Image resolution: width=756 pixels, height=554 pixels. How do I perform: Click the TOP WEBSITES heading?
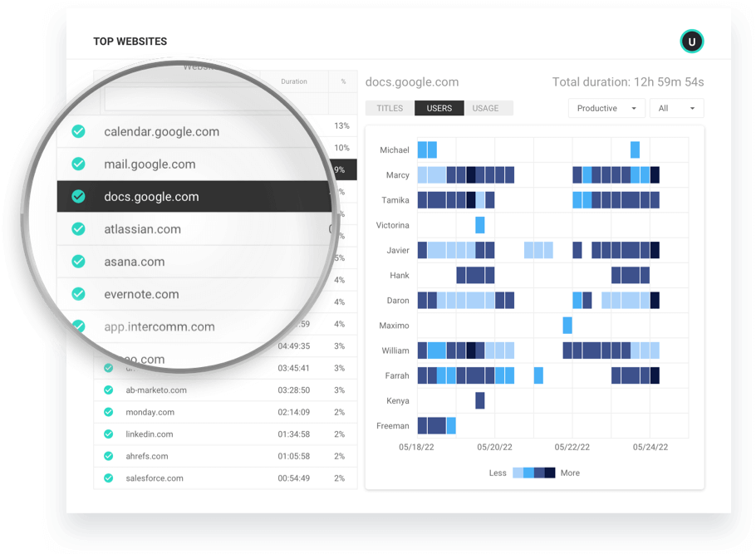click(x=130, y=42)
